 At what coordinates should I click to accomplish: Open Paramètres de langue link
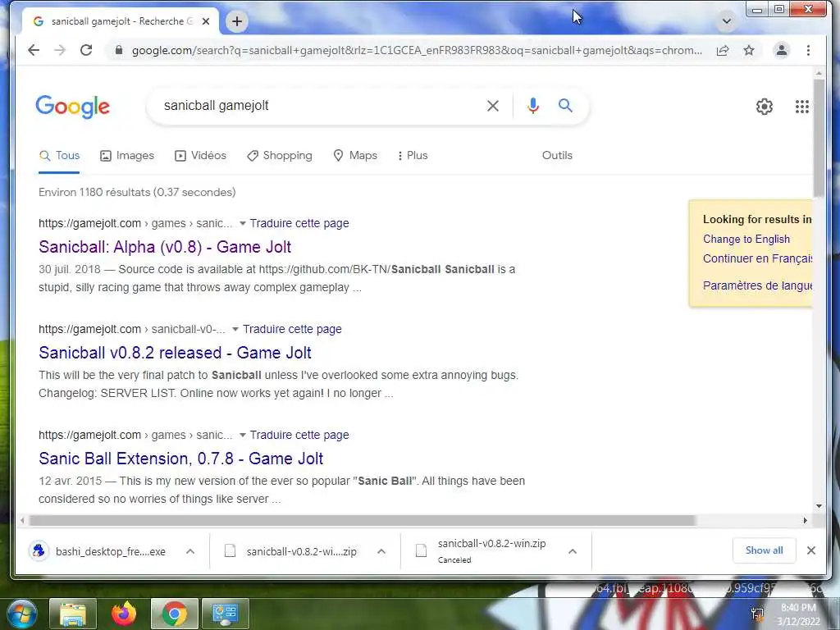pyautogui.click(x=757, y=285)
